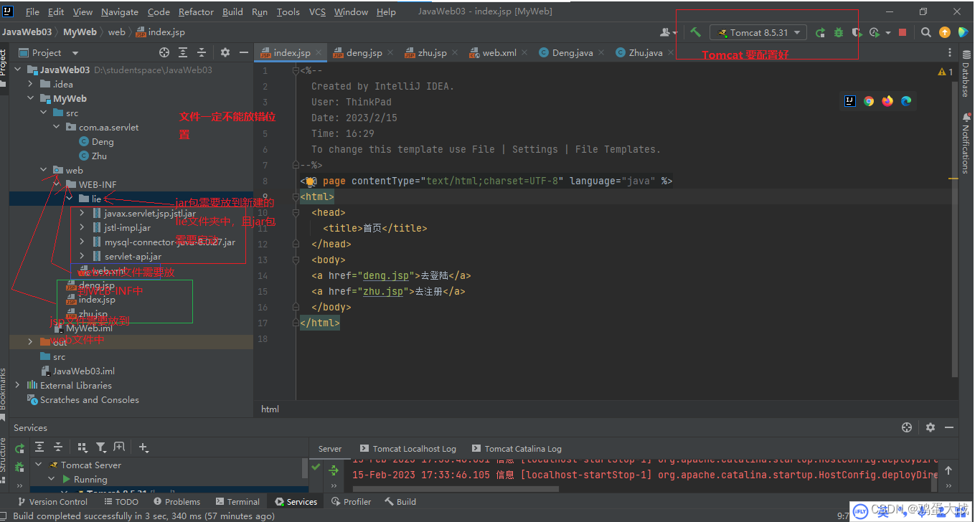Click the gear icon in Services panel header
The height and width of the screenshot is (522, 980).
pyautogui.click(x=930, y=427)
